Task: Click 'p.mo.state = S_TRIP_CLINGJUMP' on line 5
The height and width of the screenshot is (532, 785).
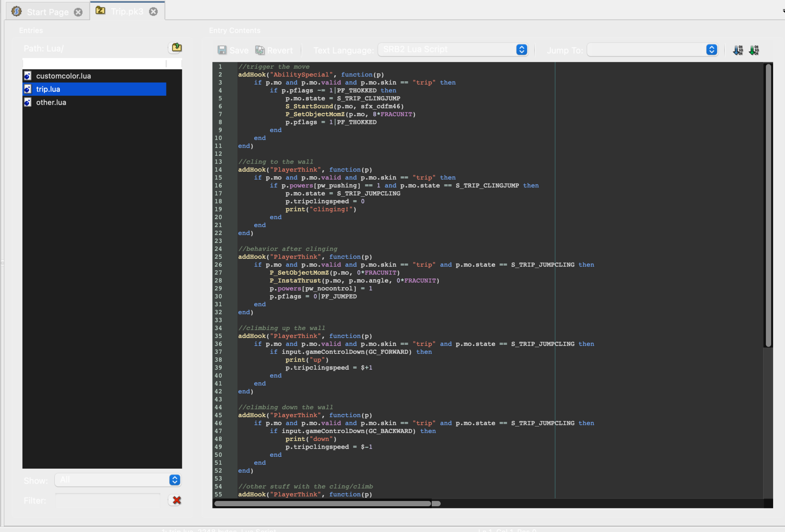Action: pos(343,99)
